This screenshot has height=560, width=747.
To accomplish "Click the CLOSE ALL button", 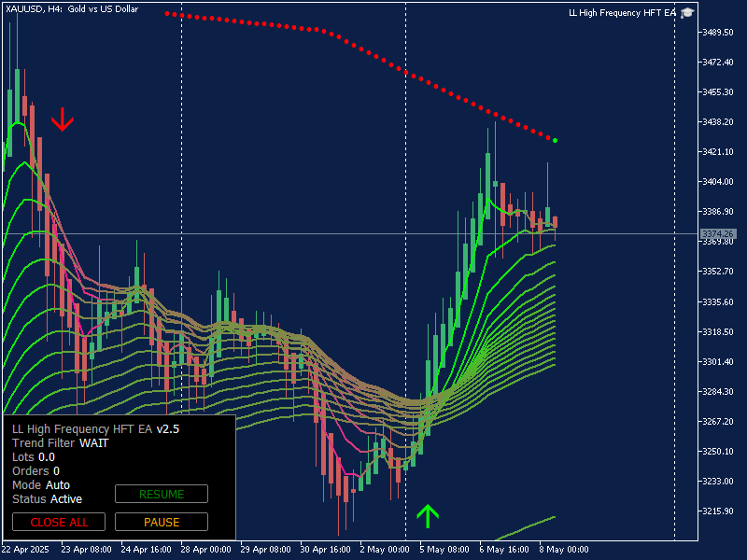I will pyautogui.click(x=59, y=522).
